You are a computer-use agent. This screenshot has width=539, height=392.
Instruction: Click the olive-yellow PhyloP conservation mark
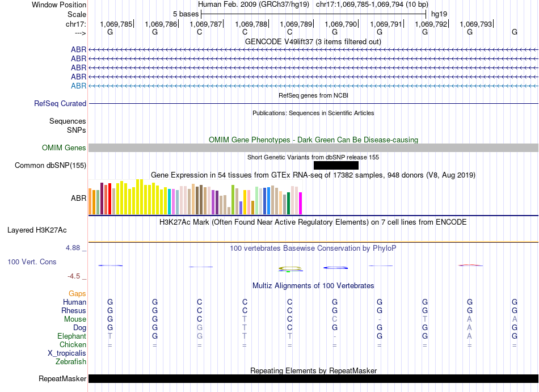[290, 268]
